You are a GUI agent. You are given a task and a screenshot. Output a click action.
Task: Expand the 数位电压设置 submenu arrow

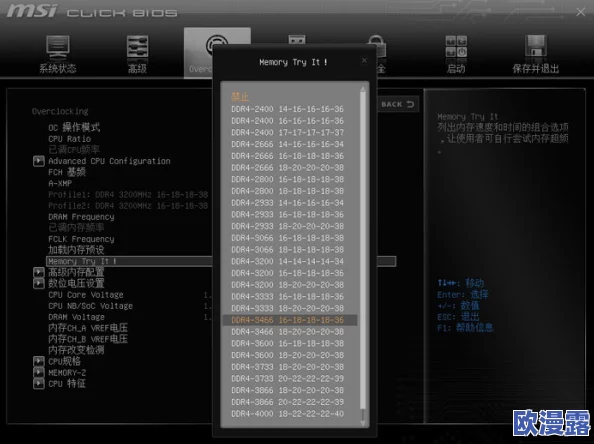39,283
